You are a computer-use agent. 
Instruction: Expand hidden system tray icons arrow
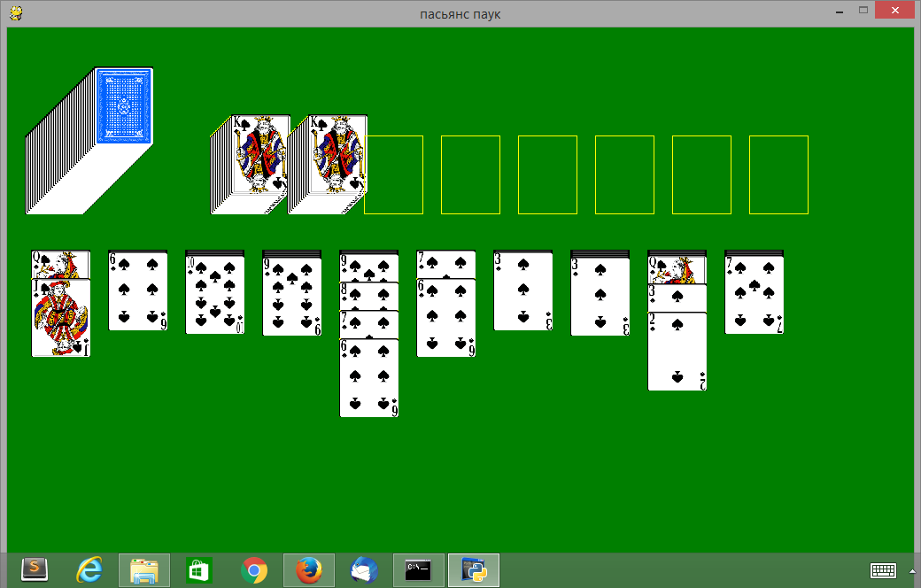pyautogui.click(x=912, y=570)
